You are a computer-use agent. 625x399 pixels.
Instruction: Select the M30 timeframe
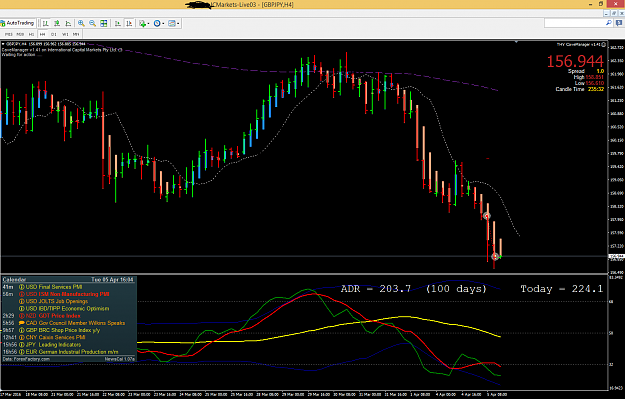coord(20,34)
